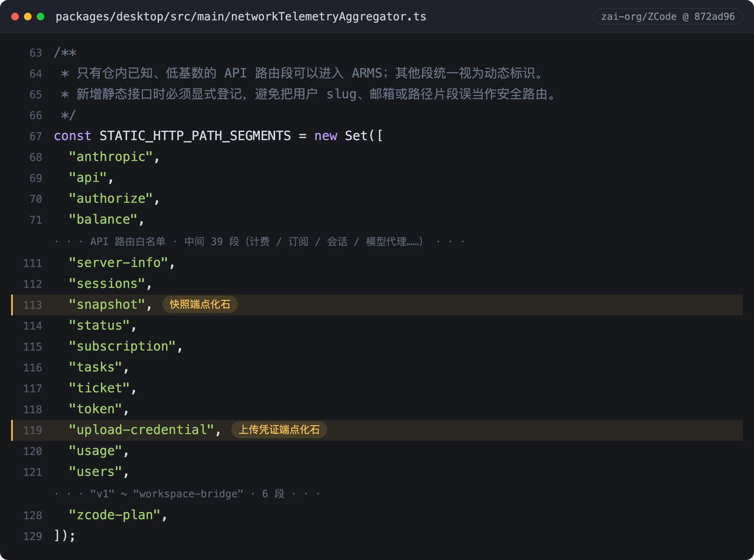This screenshot has height=560, width=754.
Task: Select line number 63
Action: pos(36,53)
